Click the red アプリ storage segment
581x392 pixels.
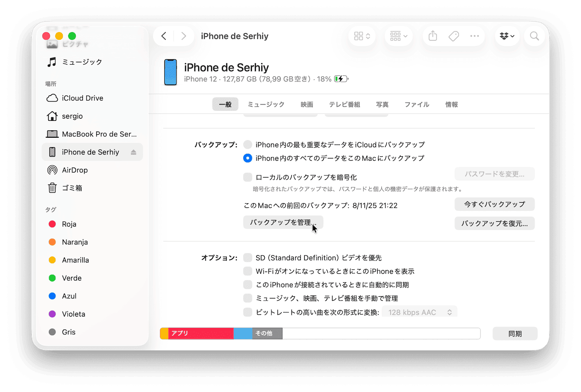pyautogui.click(x=201, y=333)
